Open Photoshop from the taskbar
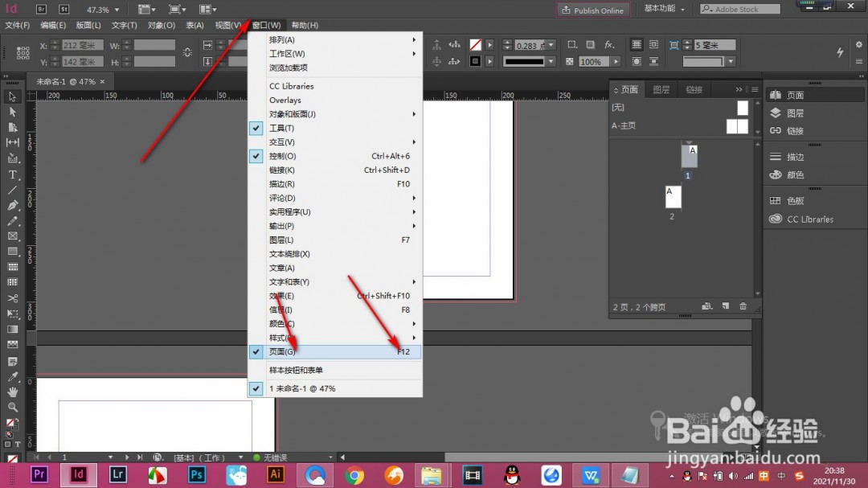This screenshot has height=488, width=868. point(196,475)
